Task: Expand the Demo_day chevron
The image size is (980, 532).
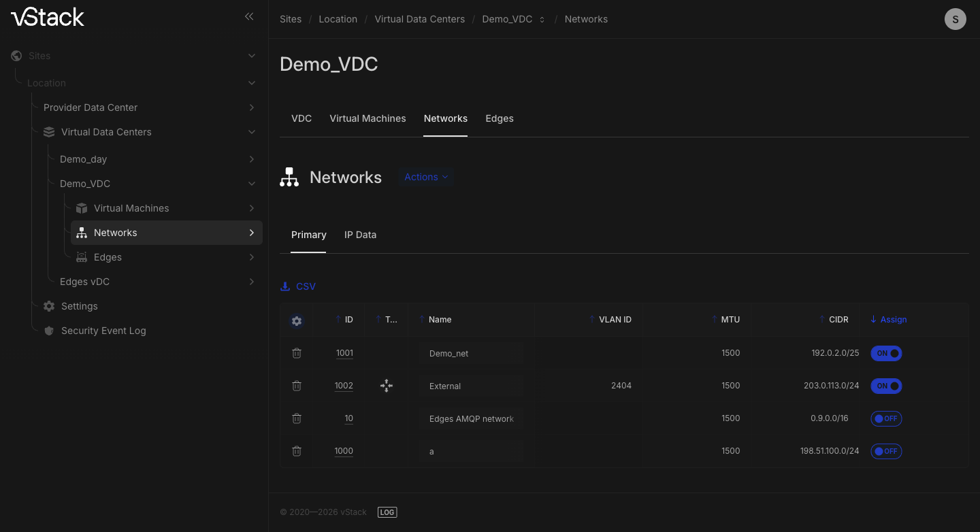Action: click(252, 159)
